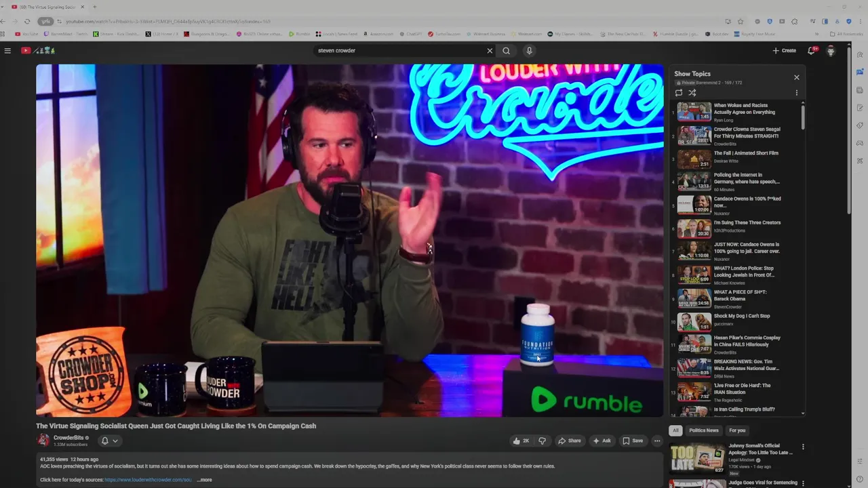The height and width of the screenshot is (488, 868).
Task: Open more actions ellipsis under video
Action: tap(656, 441)
